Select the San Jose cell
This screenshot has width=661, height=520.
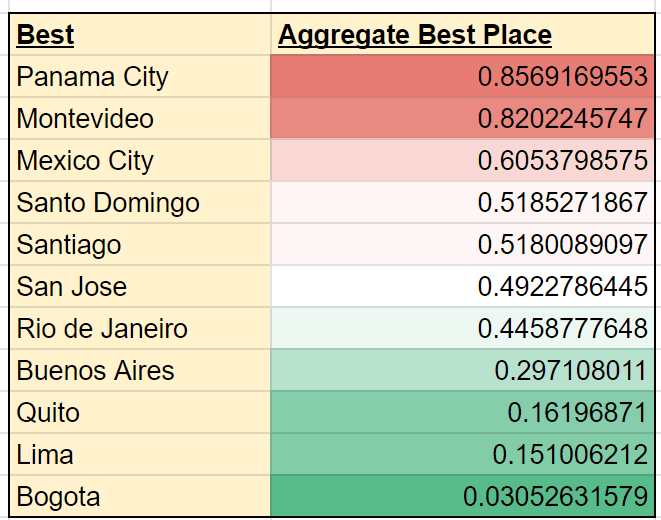click(x=140, y=287)
